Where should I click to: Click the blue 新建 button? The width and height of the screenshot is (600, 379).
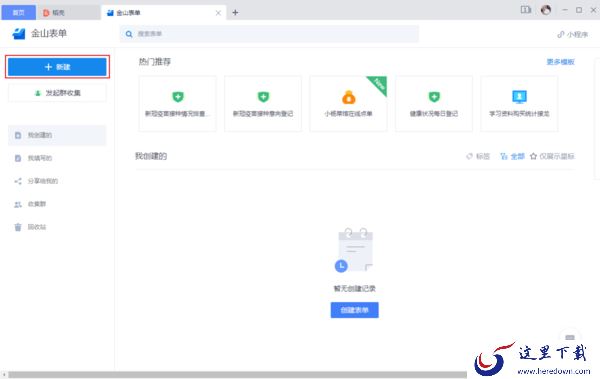coord(57,67)
